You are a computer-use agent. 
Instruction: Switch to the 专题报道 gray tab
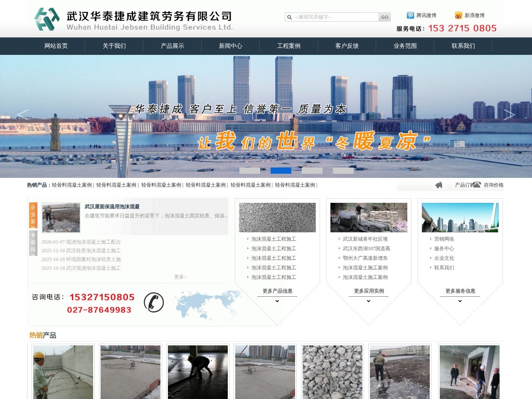click(x=33, y=243)
